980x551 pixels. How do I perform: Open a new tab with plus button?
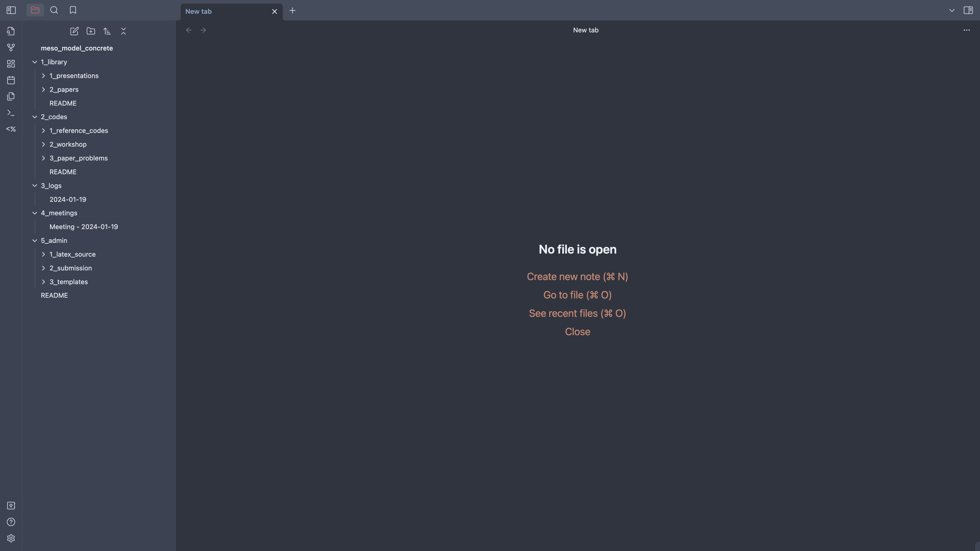tap(292, 11)
